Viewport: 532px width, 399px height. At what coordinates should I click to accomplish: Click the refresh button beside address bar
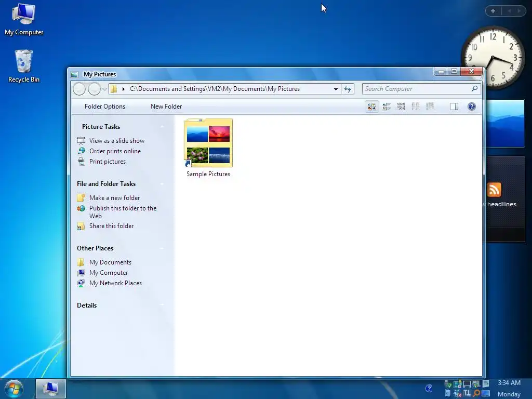pyautogui.click(x=348, y=89)
